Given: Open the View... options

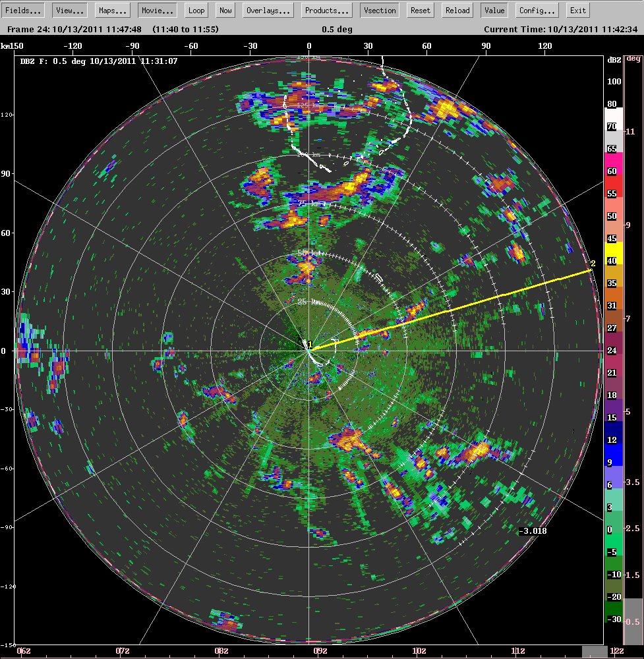Looking at the screenshot, I should pyautogui.click(x=70, y=11).
